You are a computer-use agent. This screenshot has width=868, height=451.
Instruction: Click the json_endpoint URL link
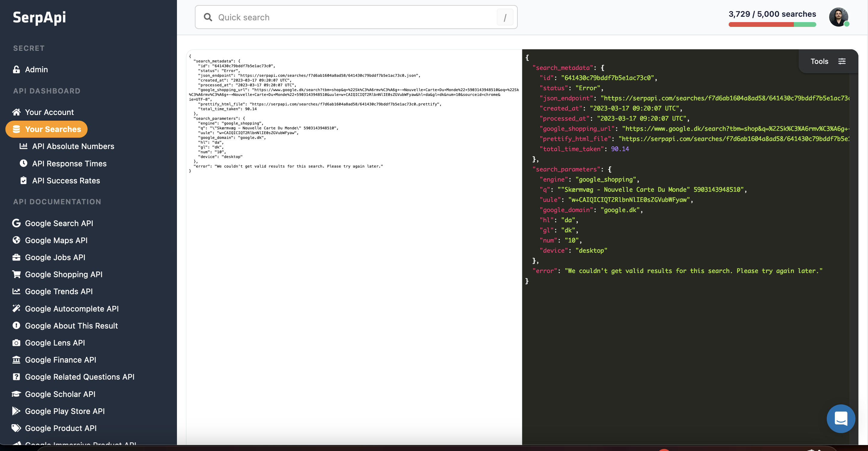pyautogui.click(x=725, y=98)
